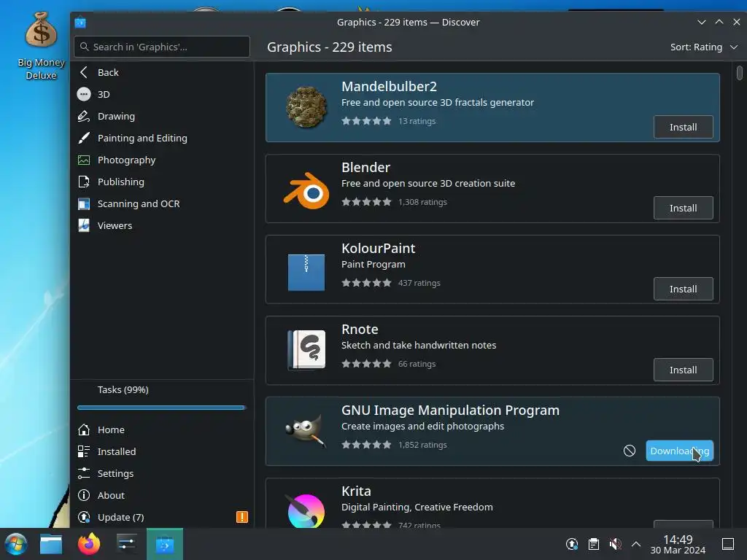Click the Scanning and OCR icon
The width and height of the screenshot is (747, 560).
click(x=84, y=204)
